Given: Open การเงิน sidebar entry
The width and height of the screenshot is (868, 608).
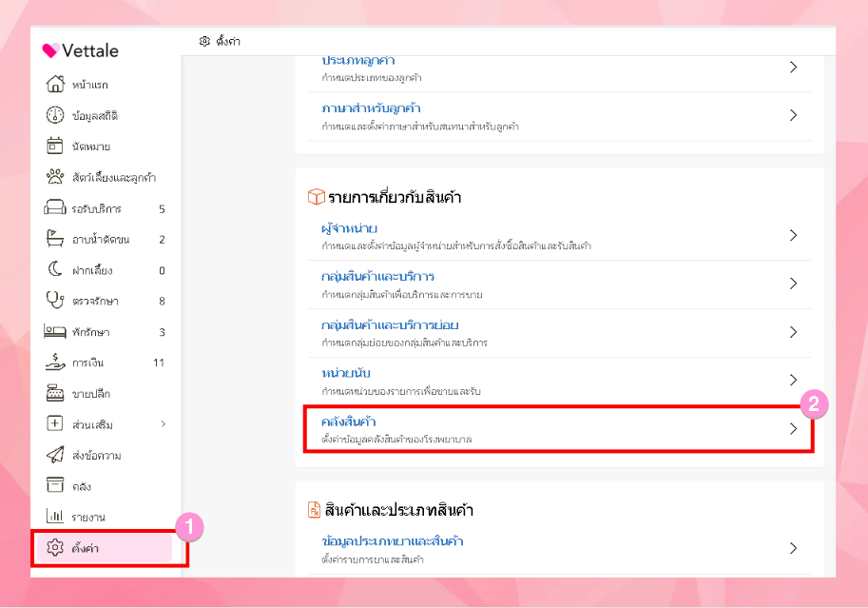Looking at the screenshot, I should 104,362.
